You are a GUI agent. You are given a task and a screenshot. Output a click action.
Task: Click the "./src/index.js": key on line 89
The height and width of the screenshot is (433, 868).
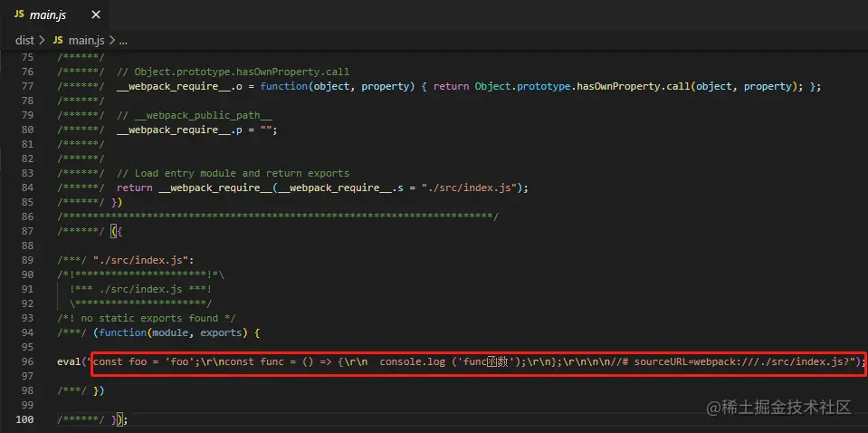(x=143, y=260)
